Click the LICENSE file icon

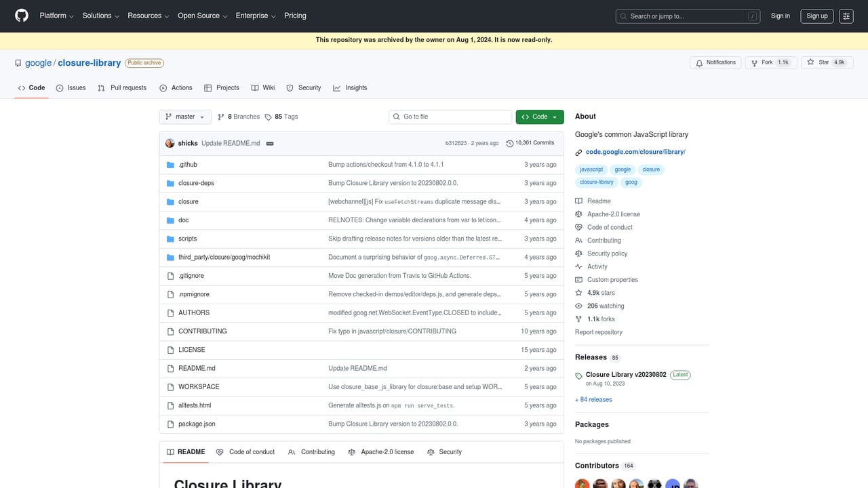click(x=170, y=349)
